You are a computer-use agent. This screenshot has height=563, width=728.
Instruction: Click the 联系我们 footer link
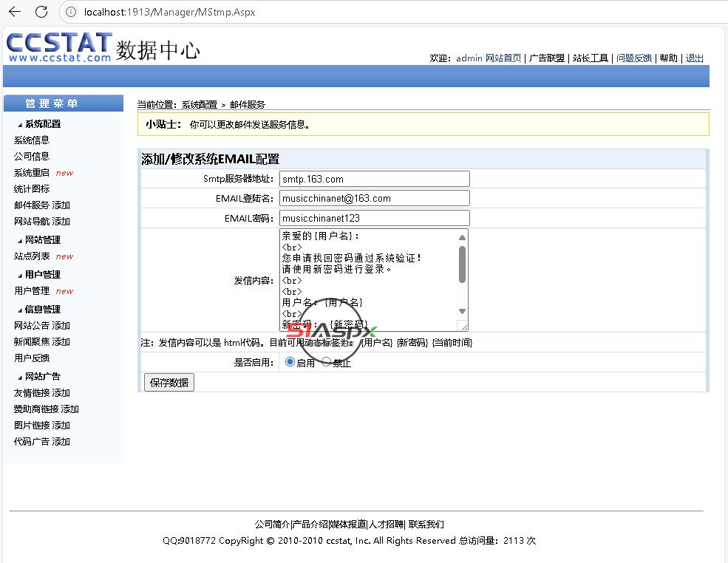[426, 525]
